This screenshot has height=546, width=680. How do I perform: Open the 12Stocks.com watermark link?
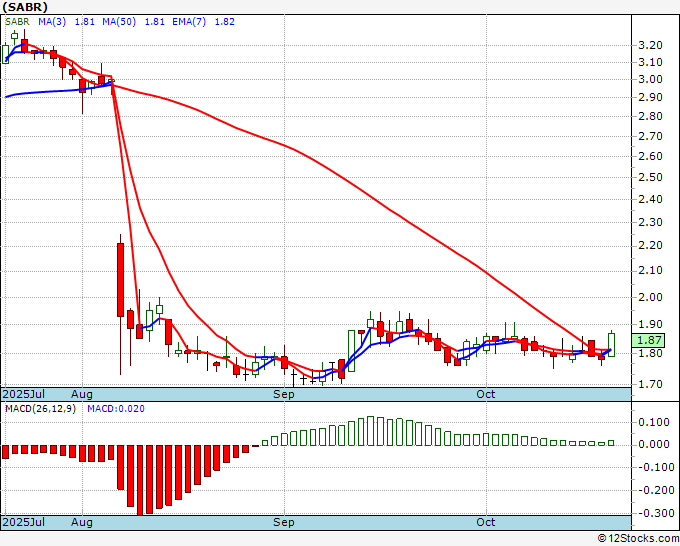[637, 538]
